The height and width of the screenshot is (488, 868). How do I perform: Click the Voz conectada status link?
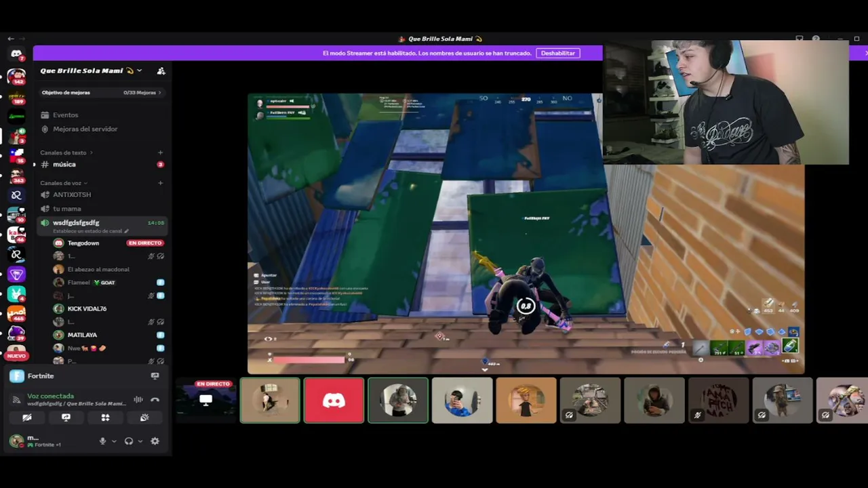(51, 396)
